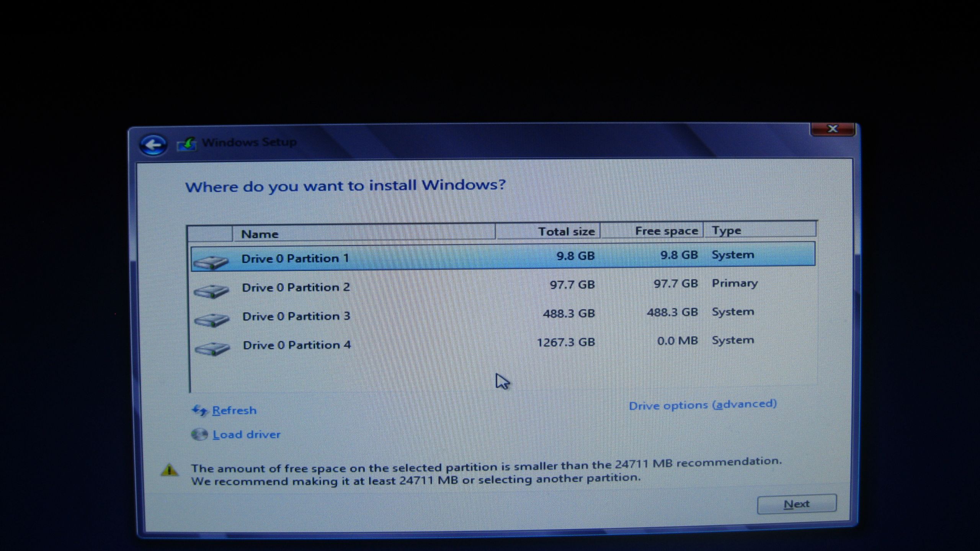
Task: Click the 488.3 GB free space cell
Action: click(x=672, y=312)
